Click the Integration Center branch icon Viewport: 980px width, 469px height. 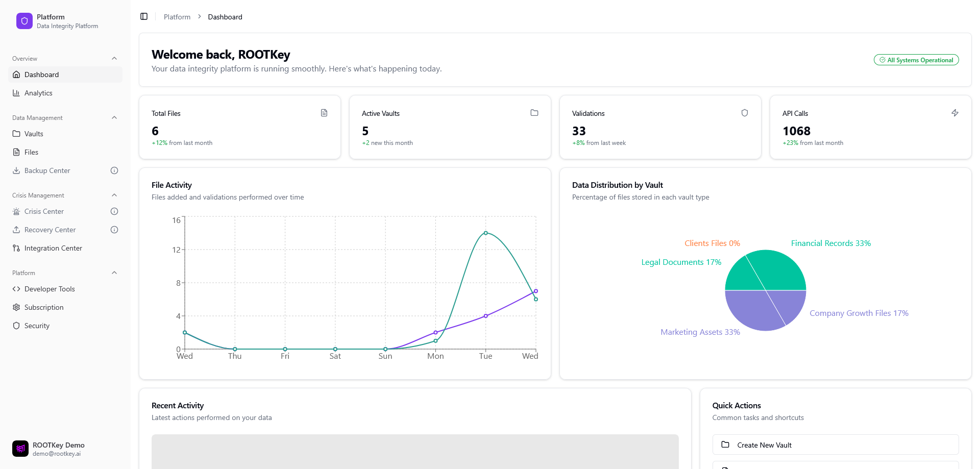[x=16, y=248]
